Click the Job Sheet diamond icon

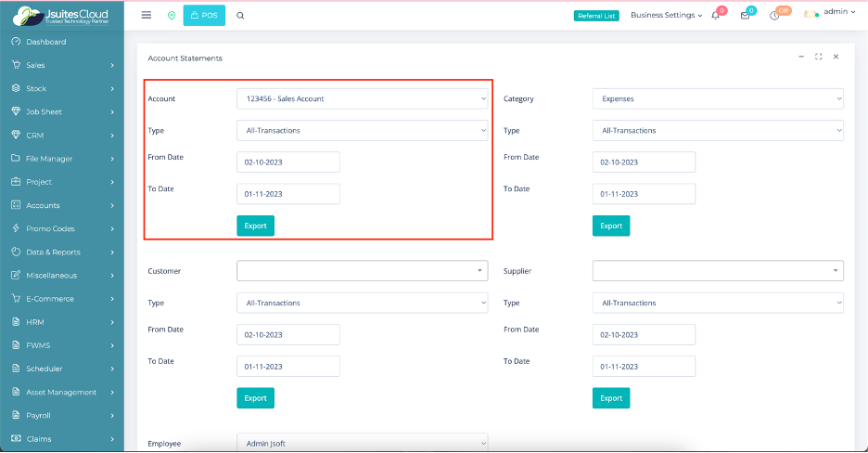[x=16, y=111]
